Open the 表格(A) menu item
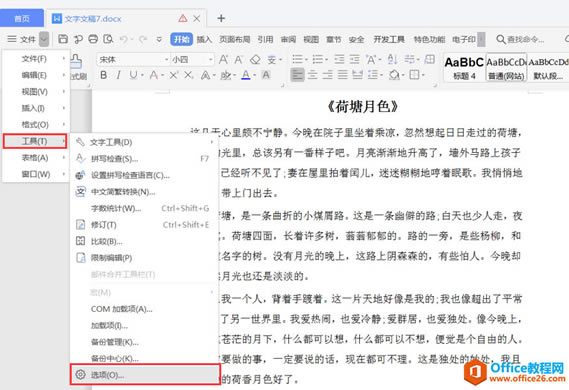Viewport: 569px width, 390px height. tap(35, 158)
